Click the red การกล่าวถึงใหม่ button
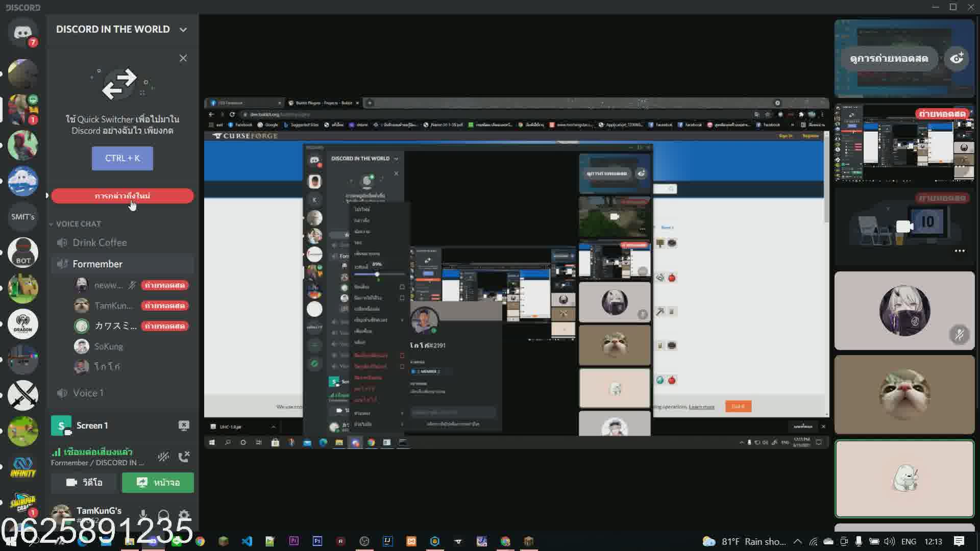980x551 pixels. tap(122, 195)
